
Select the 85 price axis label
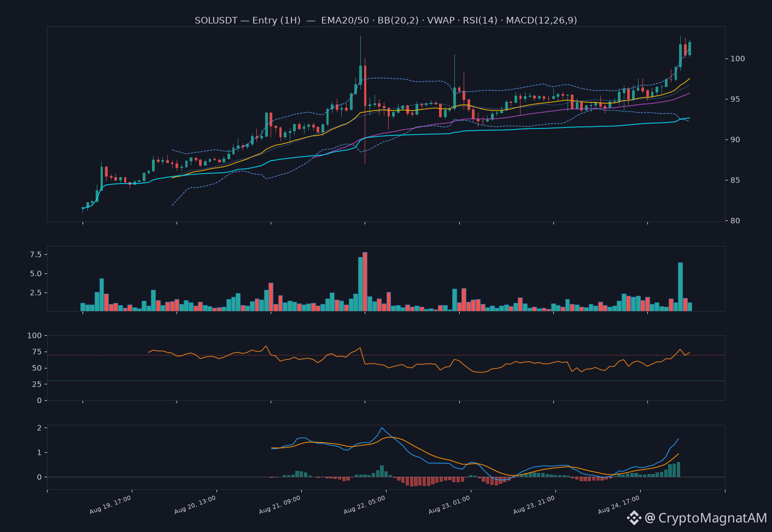click(735, 180)
